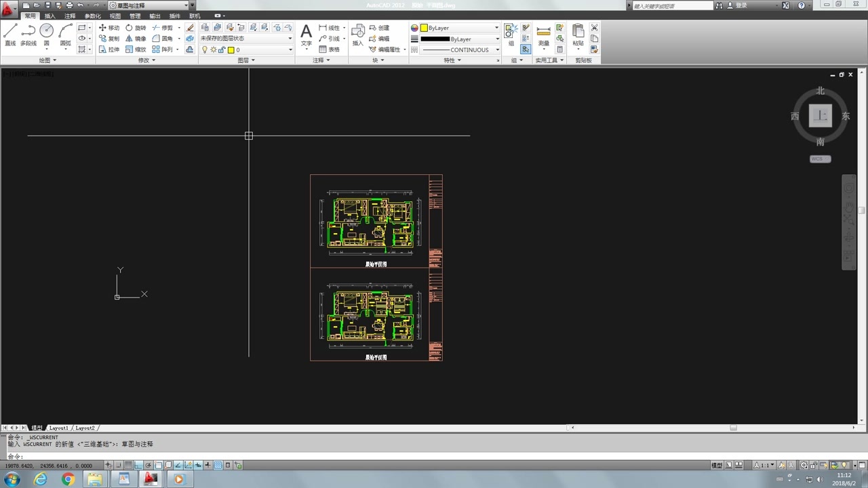Choose the 旋转 (Rotate) tool
Image resolution: width=868 pixels, height=488 pixels.
[x=136, y=28]
